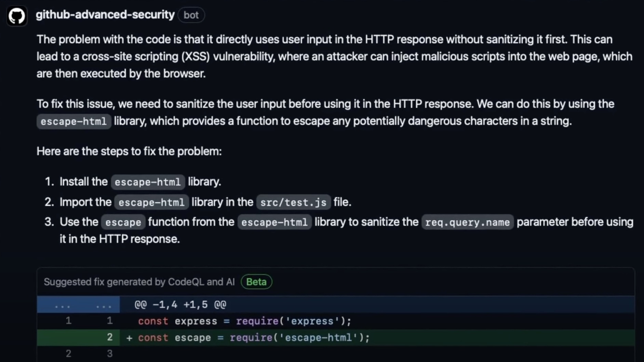Image resolution: width=644 pixels, height=362 pixels.
Task: Click the escape-html chip in the second paragraph
Action: 73,121
